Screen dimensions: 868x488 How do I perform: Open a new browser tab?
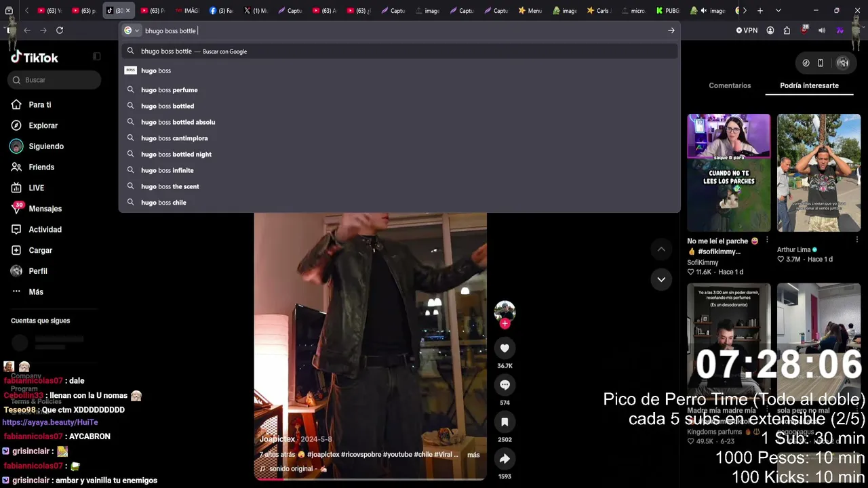coord(760,11)
